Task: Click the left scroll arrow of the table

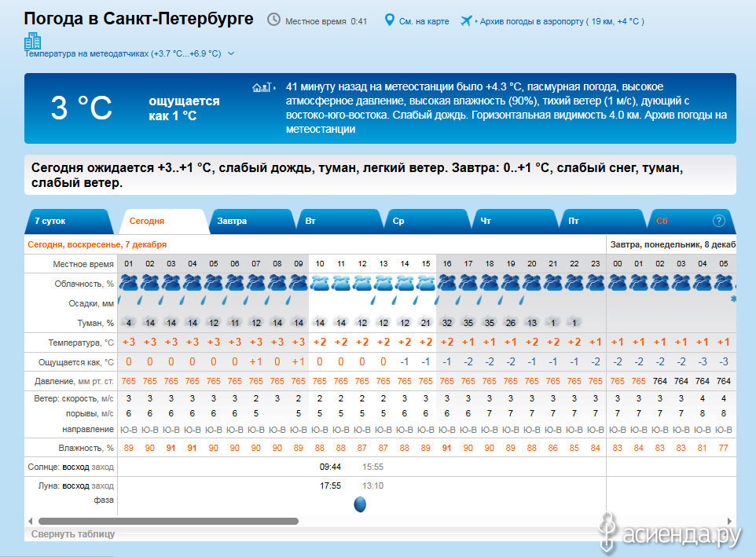Action: tap(31, 521)
